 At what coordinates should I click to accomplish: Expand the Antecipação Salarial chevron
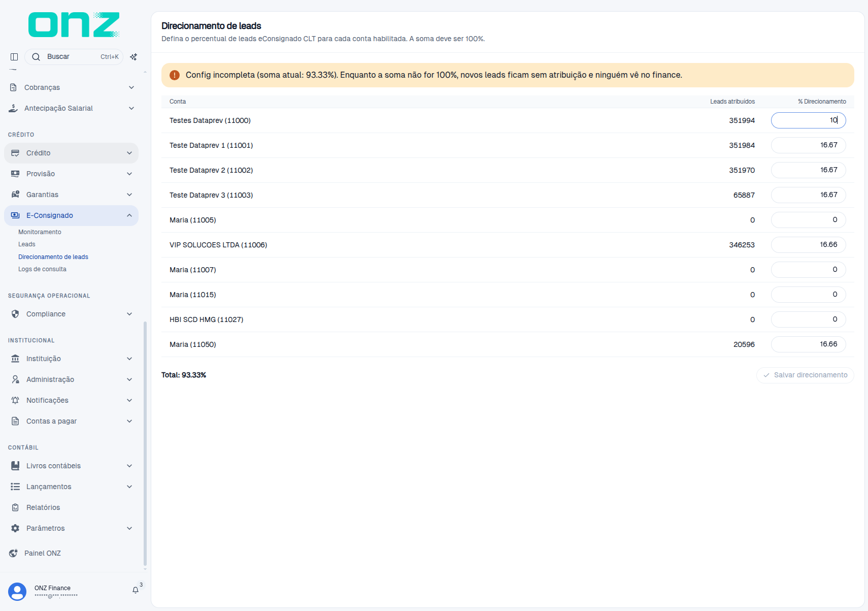131,108
